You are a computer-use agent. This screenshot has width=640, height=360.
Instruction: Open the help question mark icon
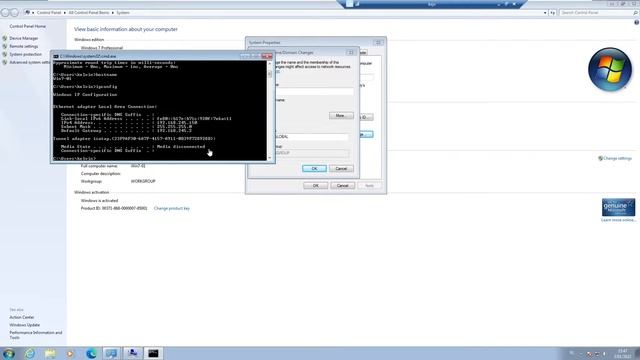(636, 23)
